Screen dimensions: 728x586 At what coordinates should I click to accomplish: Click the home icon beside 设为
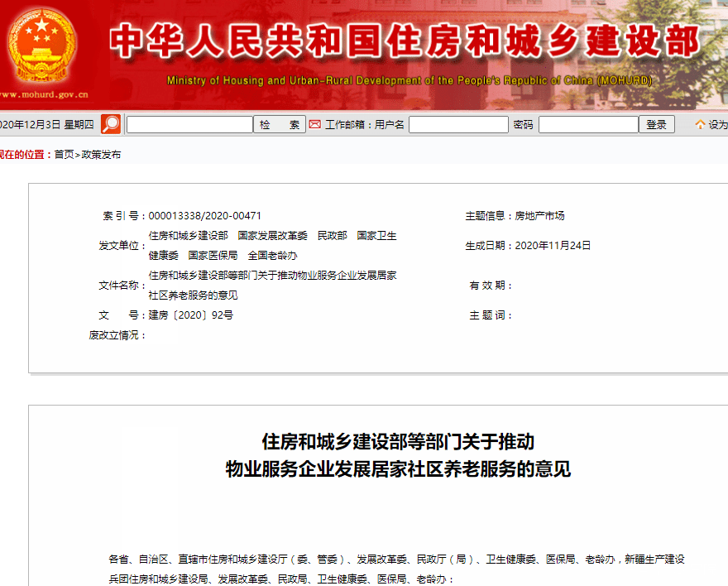click(x=700, y=125)
